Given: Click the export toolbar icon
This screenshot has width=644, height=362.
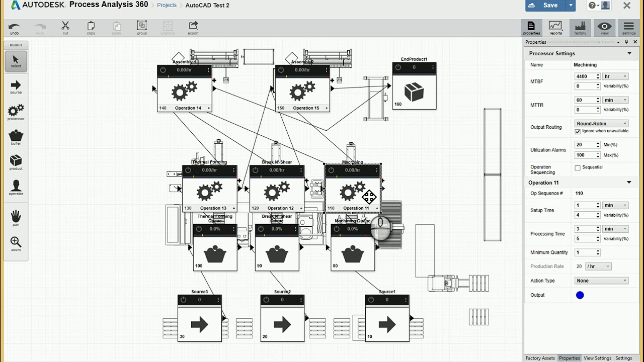Looking at the screenshot, I should [193, 28].
